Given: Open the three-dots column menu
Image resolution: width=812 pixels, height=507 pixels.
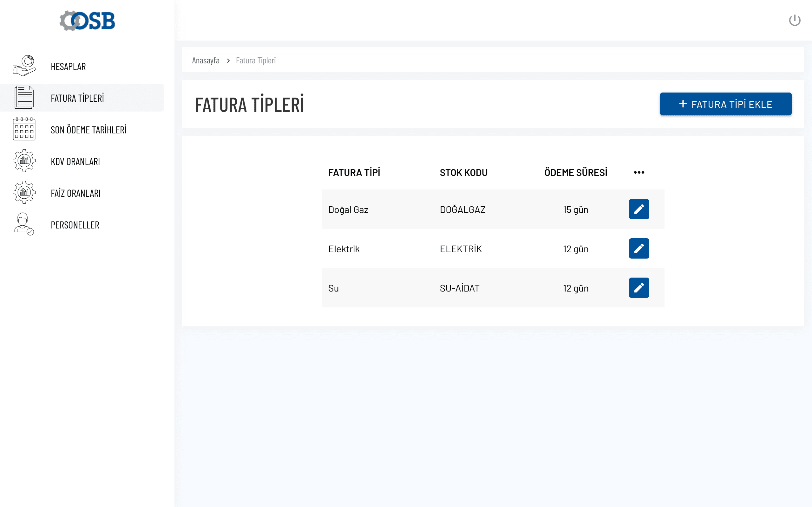Looking at the screenshot, I should [638, 172].
